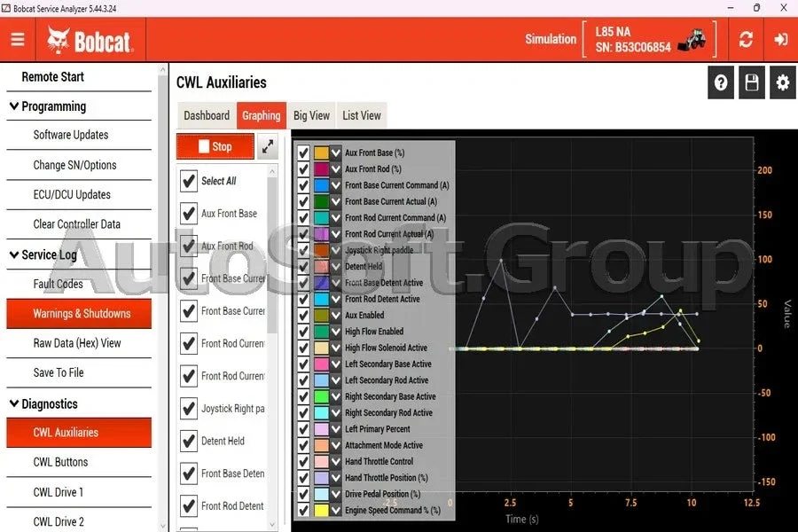Click the yellow Engine Speed Command color swatch
This screenshot has width=798, height=532.
point(321,510)
